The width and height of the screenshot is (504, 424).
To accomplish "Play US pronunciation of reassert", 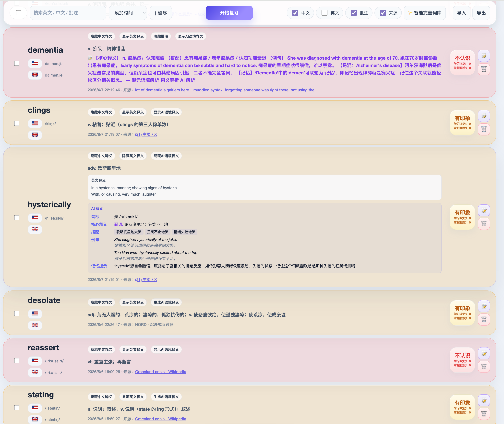I will [35, 361].
